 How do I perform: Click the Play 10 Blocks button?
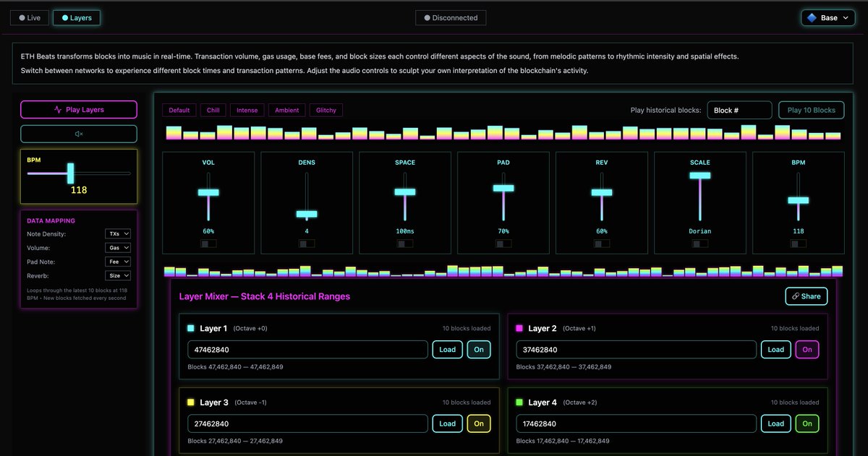(x=811, y=110)
